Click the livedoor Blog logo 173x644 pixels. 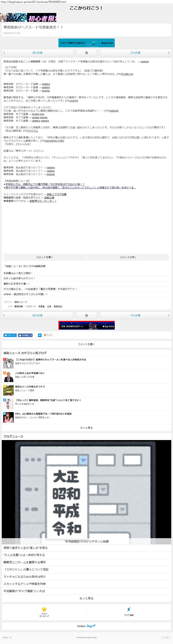(x=86, y=626)
